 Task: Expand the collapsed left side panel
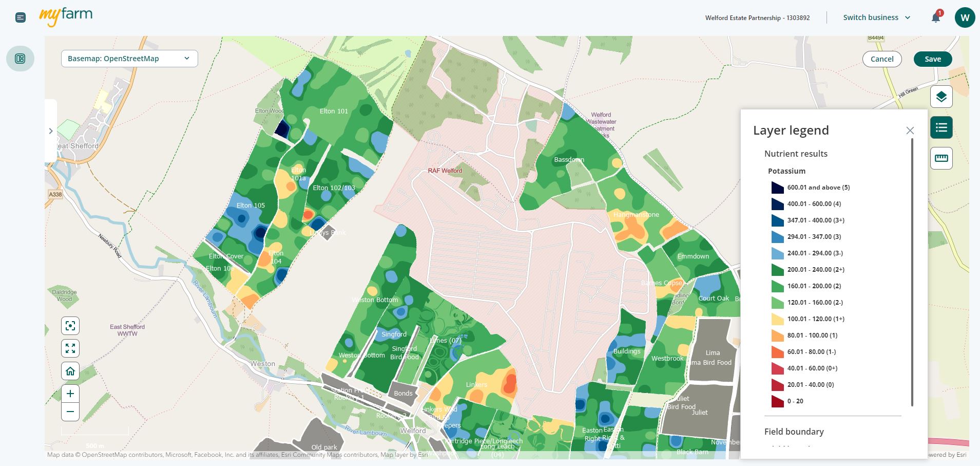pyautogui.click(x=50, y=131)
